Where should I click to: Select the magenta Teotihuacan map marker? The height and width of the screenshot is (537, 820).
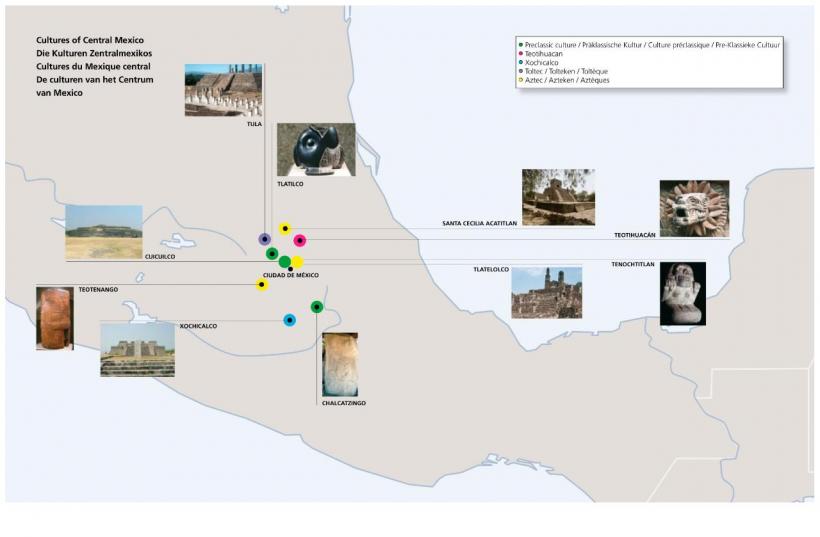point(299,240)
